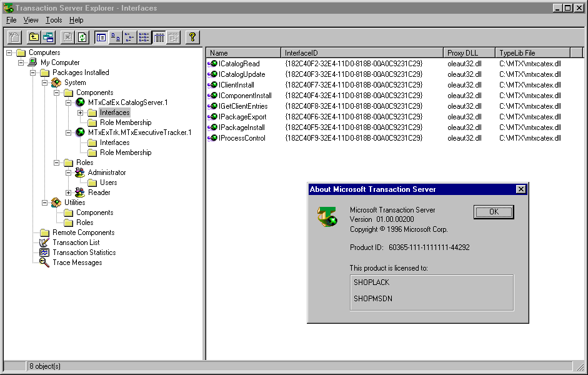Open the View menu
The width and height of the screenshot is (588, 375).
pos(31,20)
